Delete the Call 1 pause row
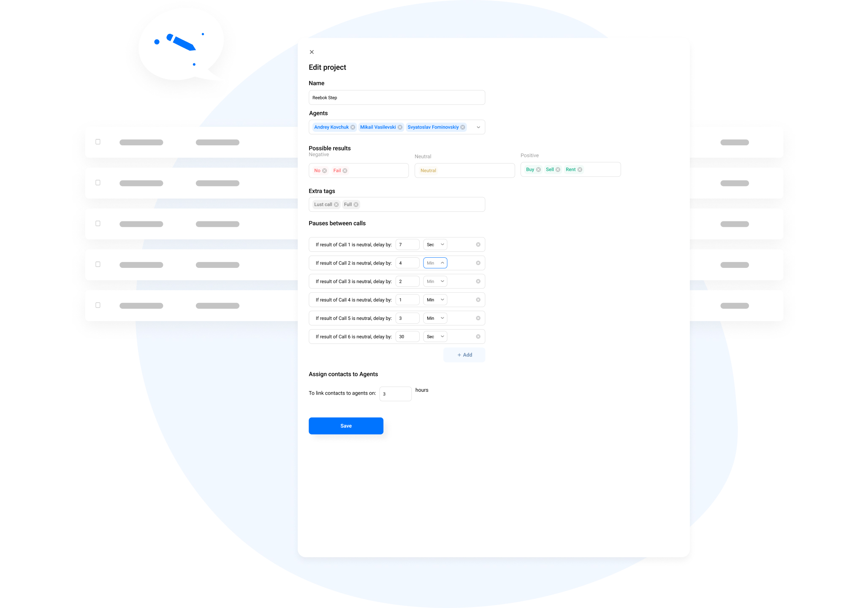The height and width of the screenshot is (608, 868). pos(478,245)
